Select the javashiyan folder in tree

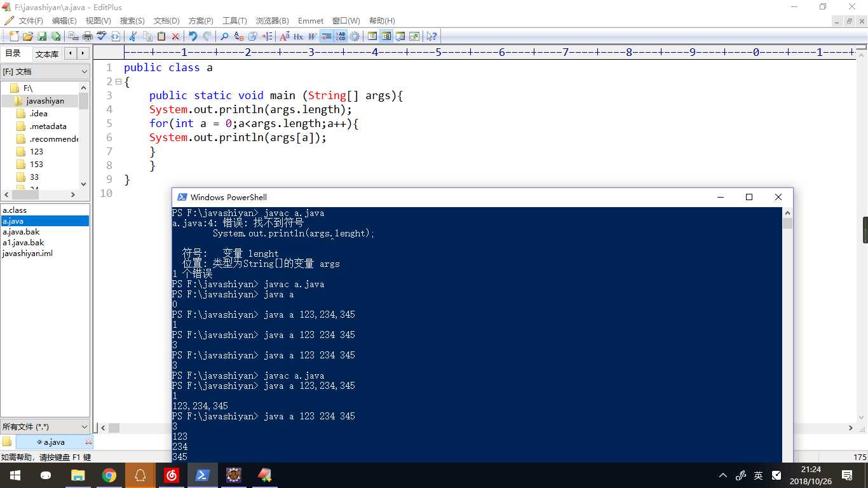(x=39, y=100)
